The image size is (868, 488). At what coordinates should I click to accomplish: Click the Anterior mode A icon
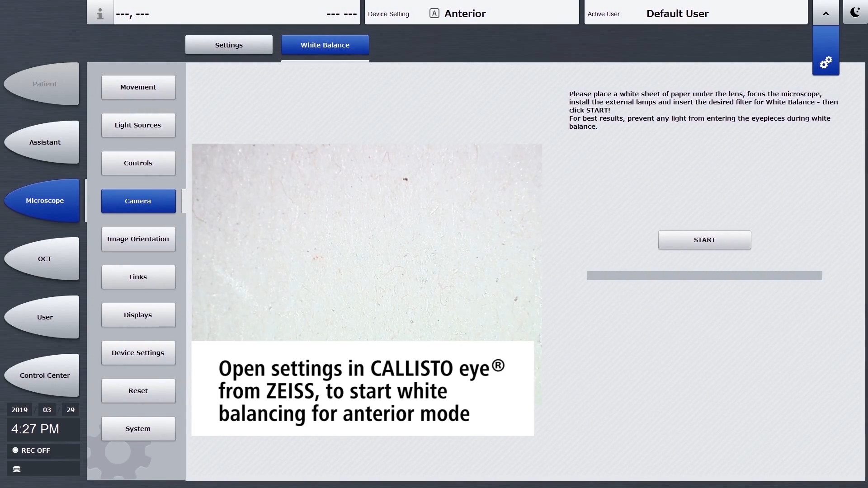point(434,13)
